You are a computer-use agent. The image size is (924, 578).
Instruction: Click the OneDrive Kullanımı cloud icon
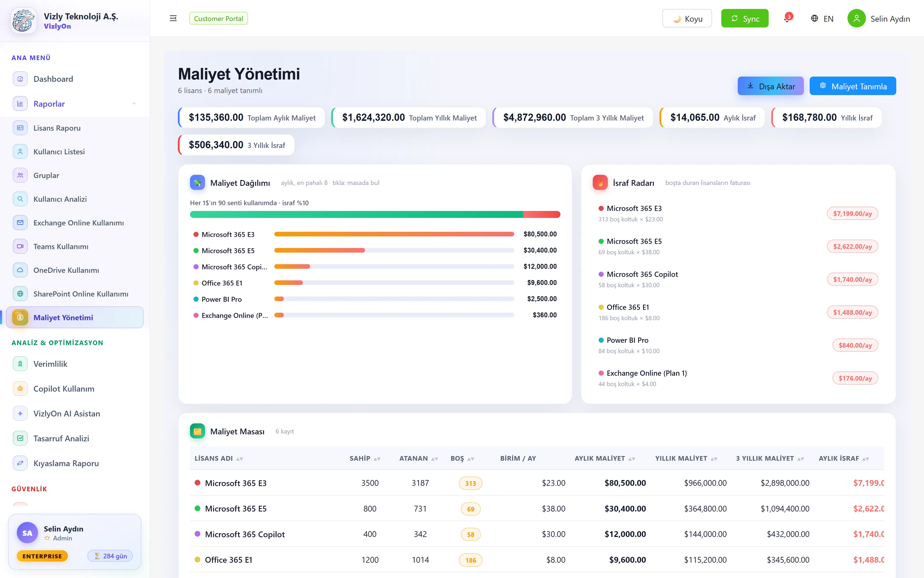click(20, 270)
